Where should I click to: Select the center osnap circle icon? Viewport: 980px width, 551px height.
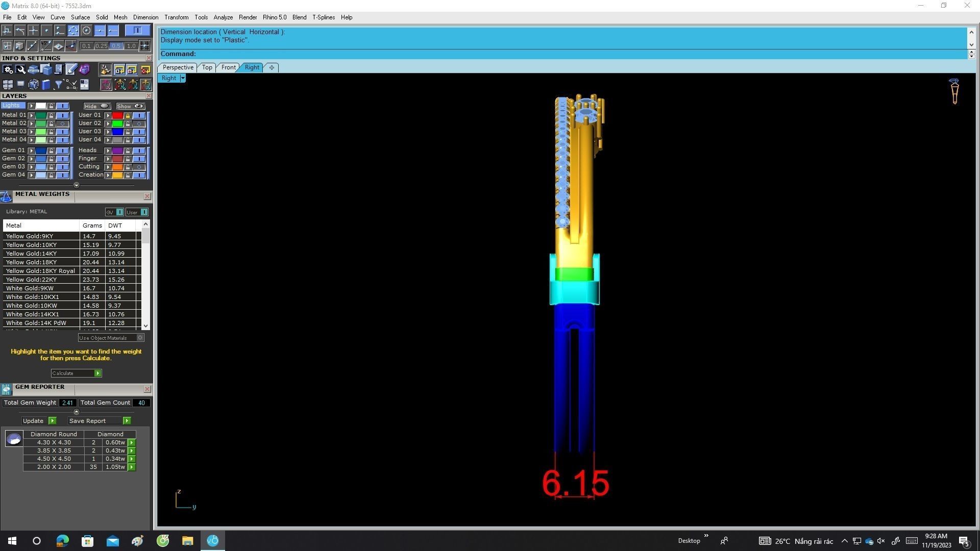(86, 31)
